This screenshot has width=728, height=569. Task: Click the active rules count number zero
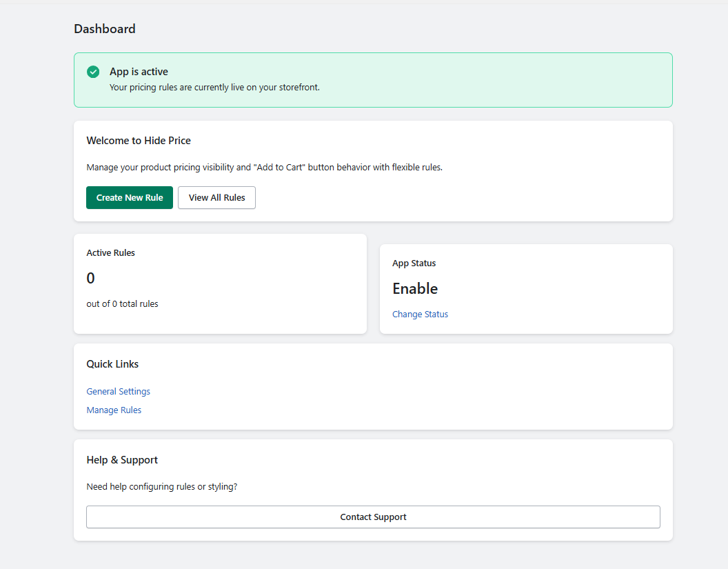[90, 279]
